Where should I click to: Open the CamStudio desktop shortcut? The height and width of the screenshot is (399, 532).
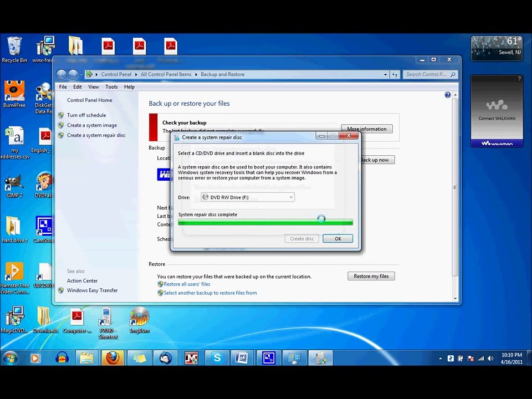click(43, 229)
